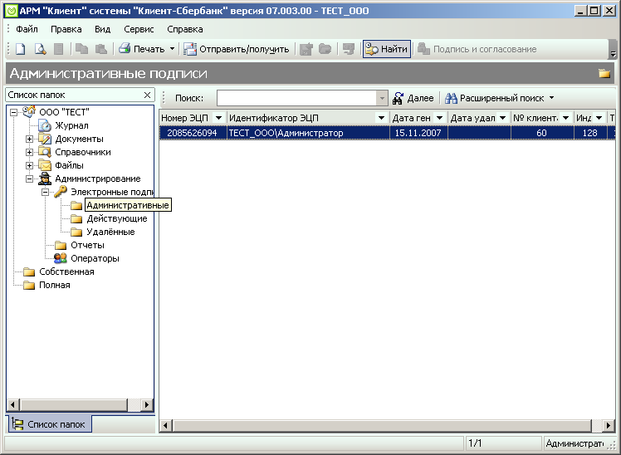This screenshot has width=621, height=455.
Task: Open № клиент. column filter arrow
Action: (566, 118)
